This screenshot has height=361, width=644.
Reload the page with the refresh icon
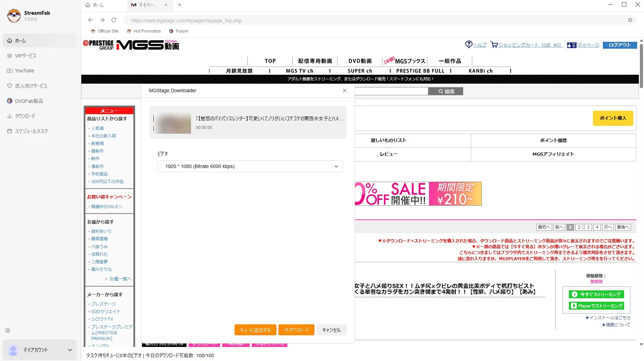click(x=114, y=20)
